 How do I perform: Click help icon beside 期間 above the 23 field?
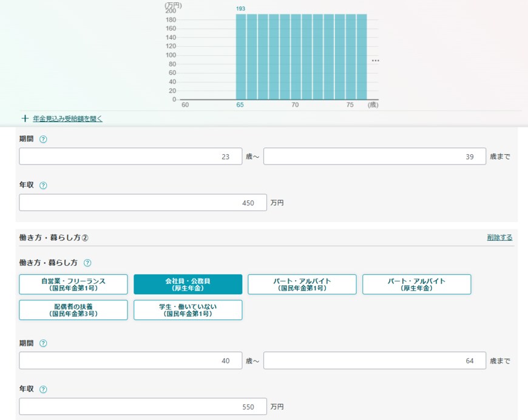pos(43,139)
